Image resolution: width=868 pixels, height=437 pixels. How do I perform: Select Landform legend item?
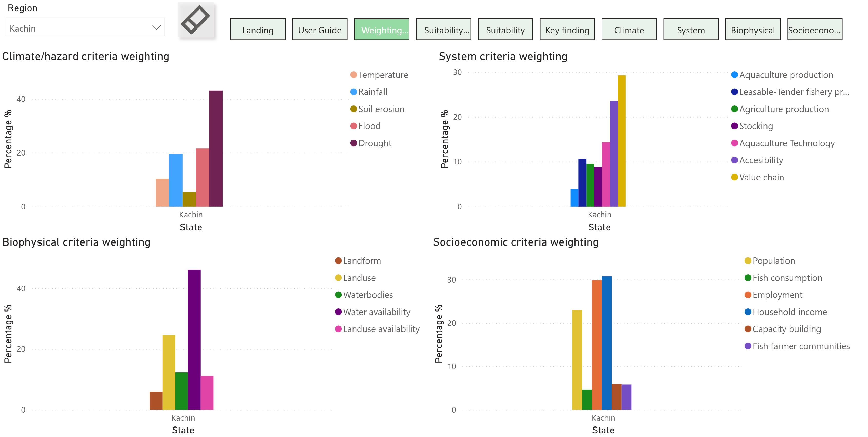[x=358, y=261]
